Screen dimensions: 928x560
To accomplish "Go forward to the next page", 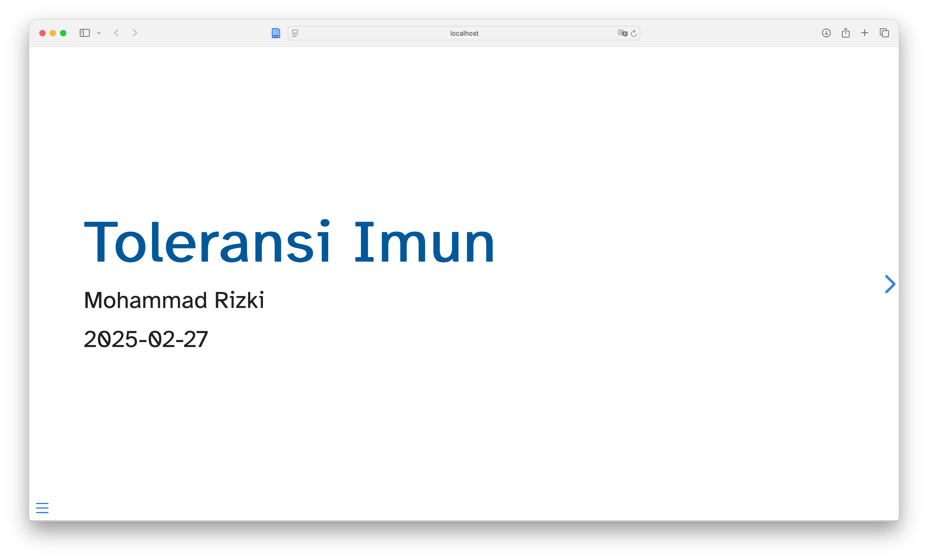I will [135, 33].
